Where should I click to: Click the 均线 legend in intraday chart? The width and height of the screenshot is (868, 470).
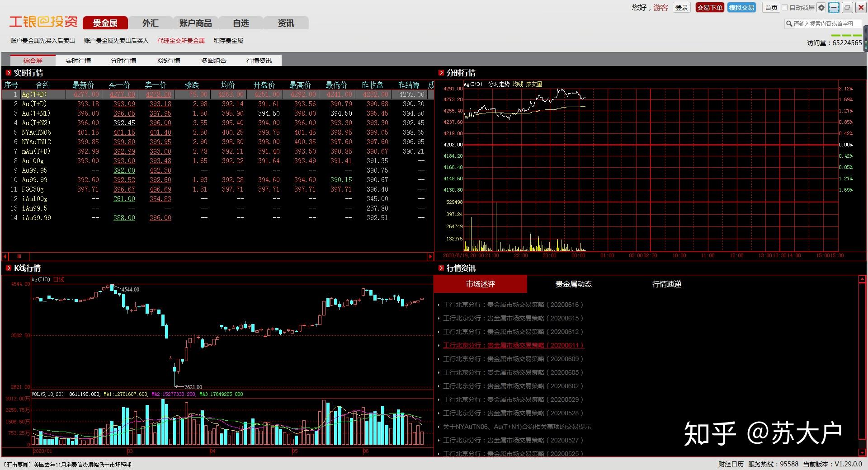tap(518, 84)
